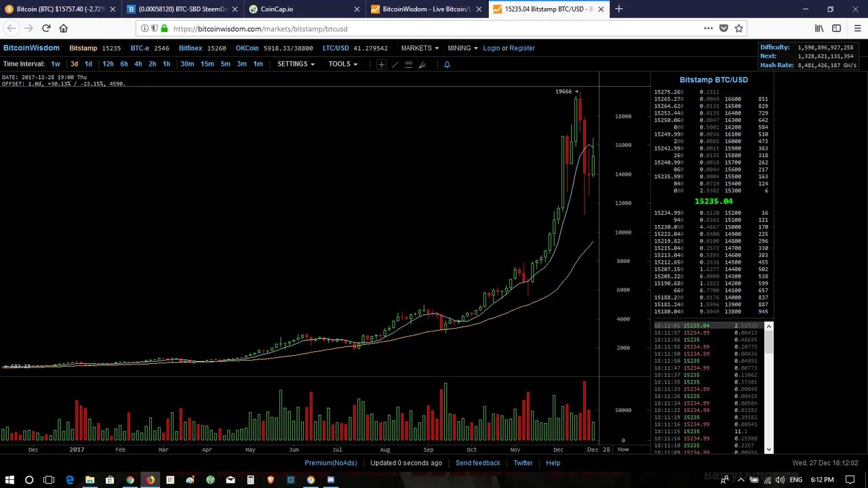
Task: Show site information padlock
Action: coord(164,28)
